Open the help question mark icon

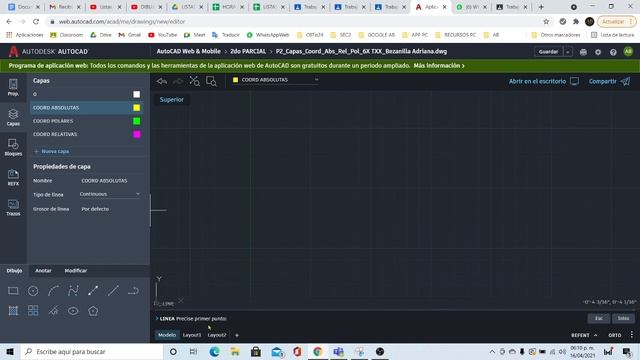click(613, 52)
